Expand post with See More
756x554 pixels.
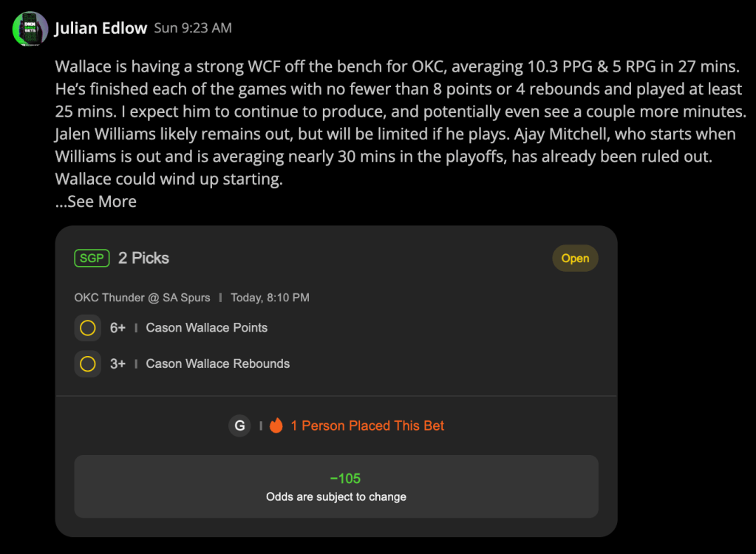pos(96,202)
